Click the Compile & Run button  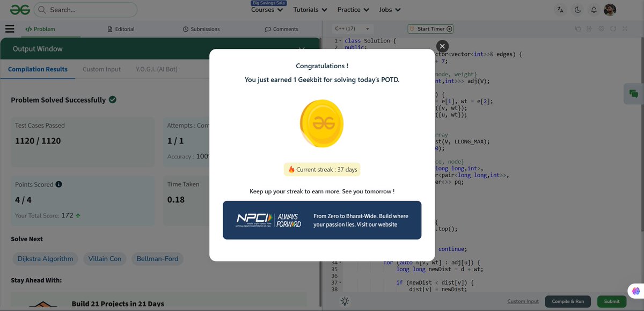click(568, 301)
